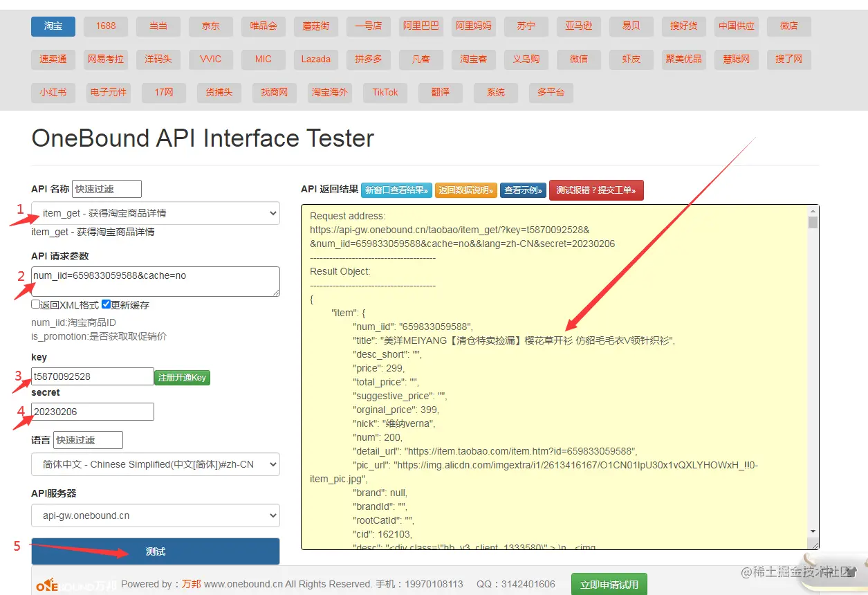The width and height of the screenshot is (868, 595).
Task: Open the VVIC tab
Action: pyautogui.click(x=211, y=59)
